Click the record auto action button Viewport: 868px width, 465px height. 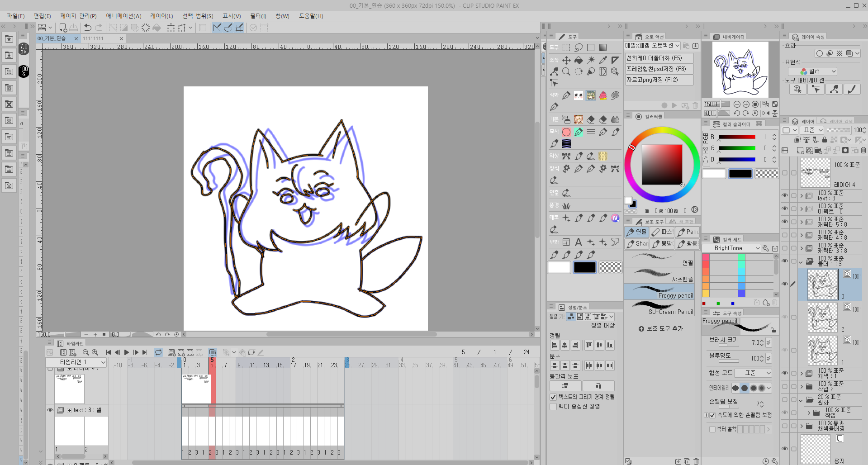click(x=664, y=105)
